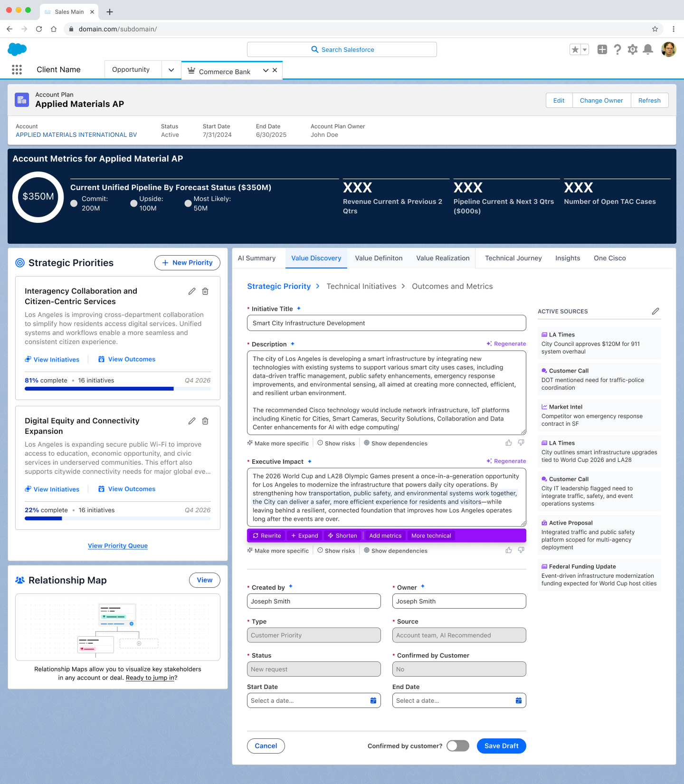Open the favorites list dropdown arrow
Screen dimensions: 684x784
(585, 49)
